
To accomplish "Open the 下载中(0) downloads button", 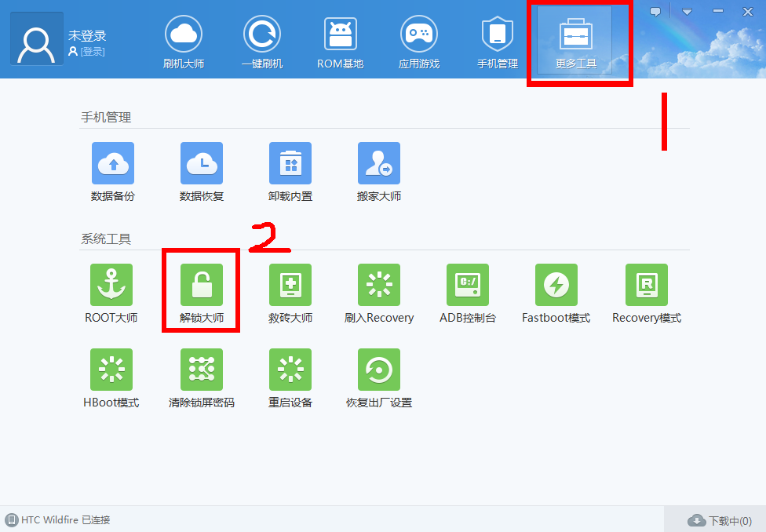I will [719, 520].
